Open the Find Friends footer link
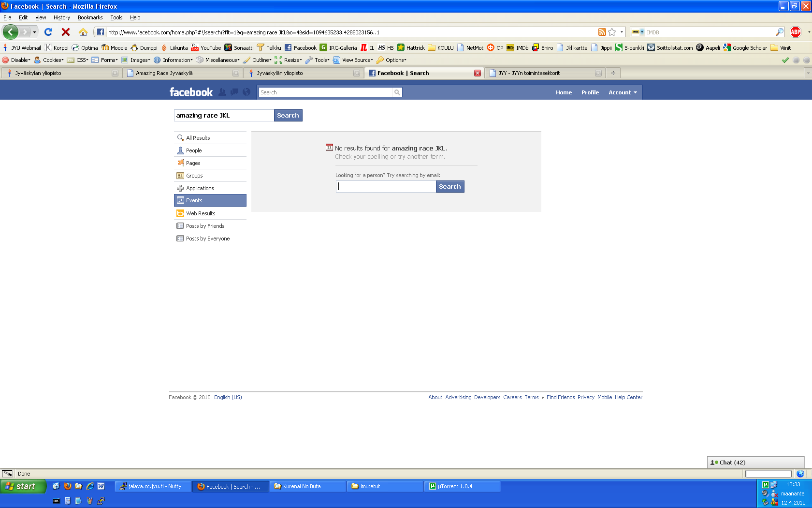The image size is (812, 508). tap(561, 397)
